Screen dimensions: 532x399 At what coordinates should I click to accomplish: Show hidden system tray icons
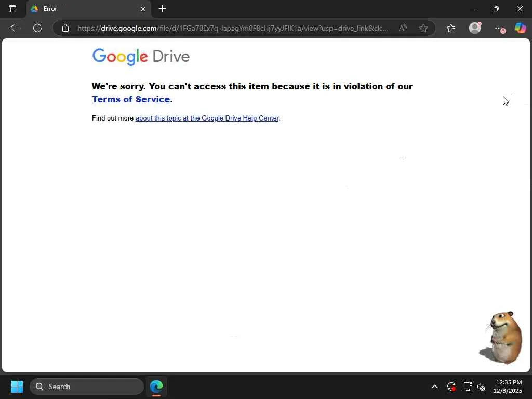tap(435, 387)
